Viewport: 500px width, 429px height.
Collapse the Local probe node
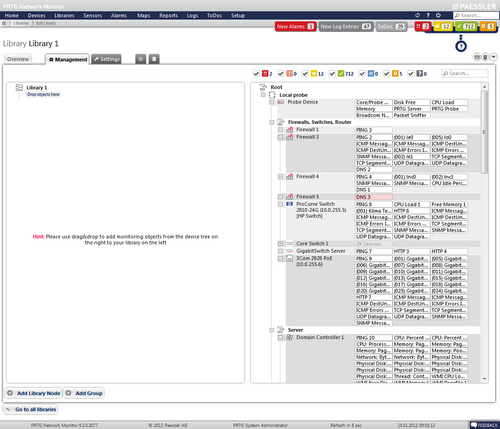(263, 95)
